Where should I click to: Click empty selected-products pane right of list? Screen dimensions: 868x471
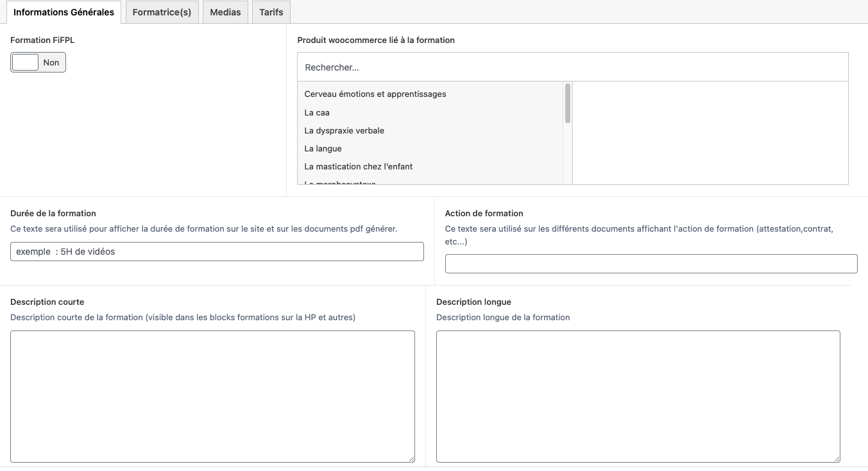click(x=710, y=133)
